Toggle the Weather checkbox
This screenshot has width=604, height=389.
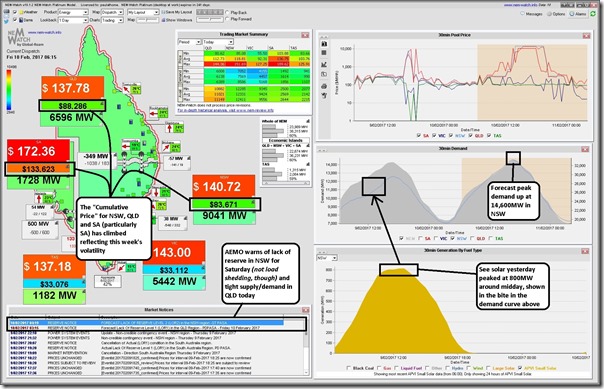coord(15,12)
